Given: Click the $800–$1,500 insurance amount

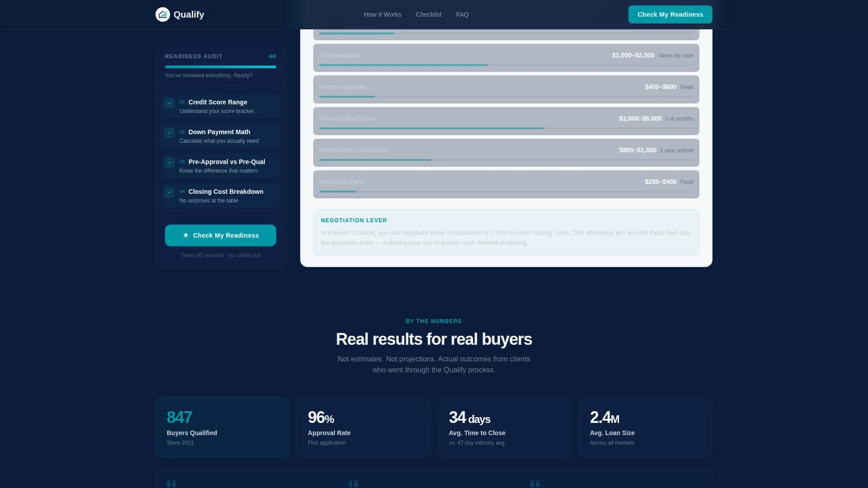Looking at the screenshot, I should click(x=637, y=150).
